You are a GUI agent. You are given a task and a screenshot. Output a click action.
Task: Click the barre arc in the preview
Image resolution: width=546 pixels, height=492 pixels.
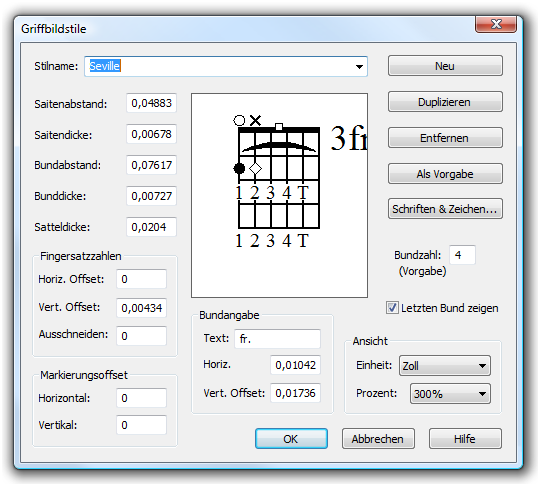pyautogui.click(x=279, y=147)
